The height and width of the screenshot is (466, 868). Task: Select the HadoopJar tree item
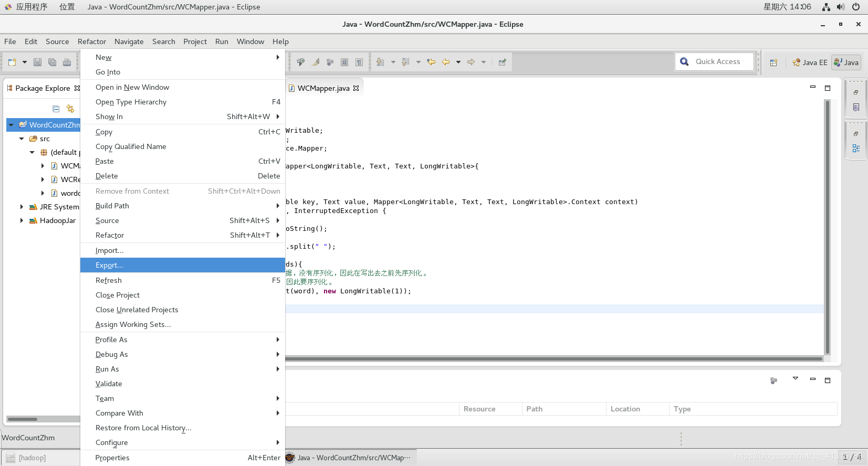tap(58, 220)
